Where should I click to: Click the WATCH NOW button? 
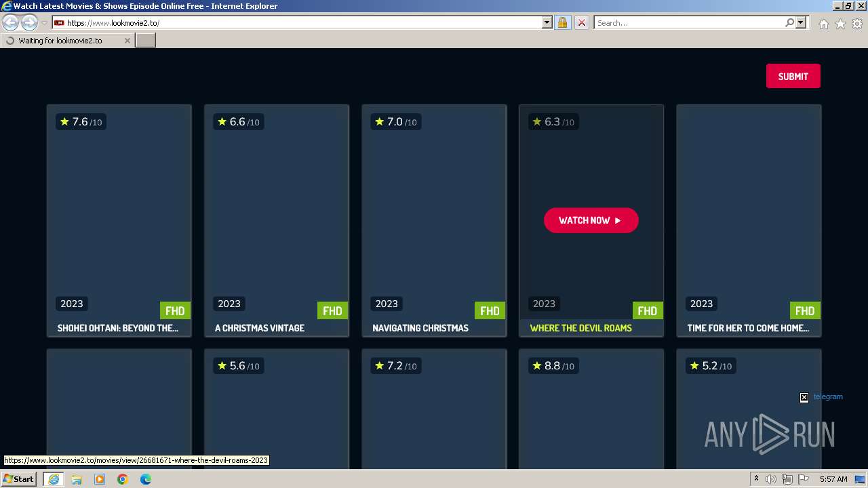click(x=591, y=220)
